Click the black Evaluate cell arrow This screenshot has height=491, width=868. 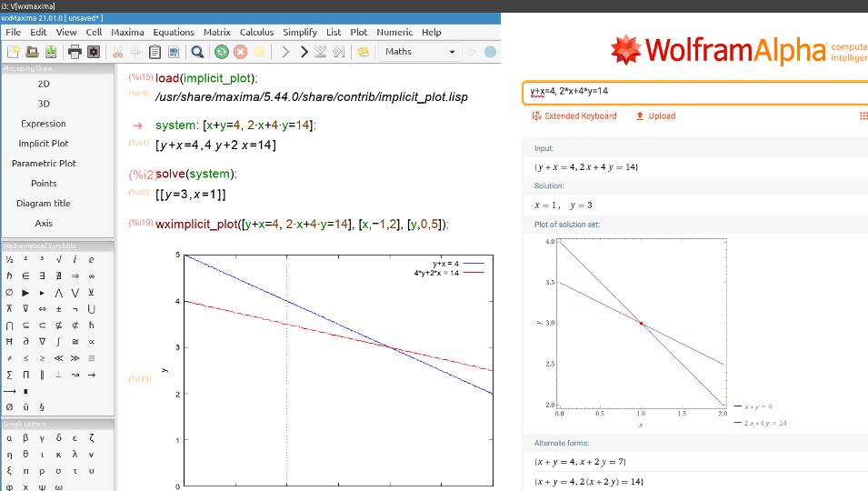click(304, 52)
